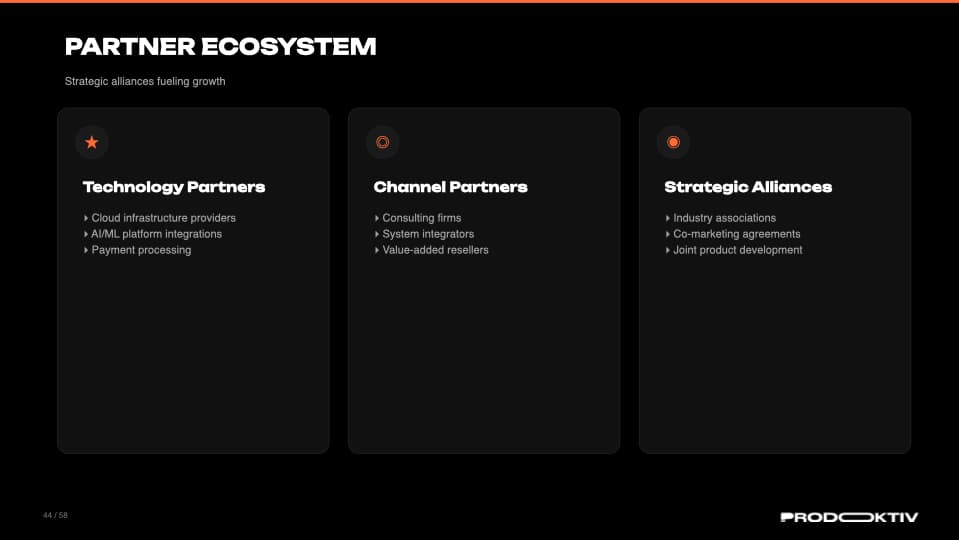Viewport: 959px width, 540px height.
Task: Select the Partner Ecosystem slide title
Action: click(x=220, y=46)
